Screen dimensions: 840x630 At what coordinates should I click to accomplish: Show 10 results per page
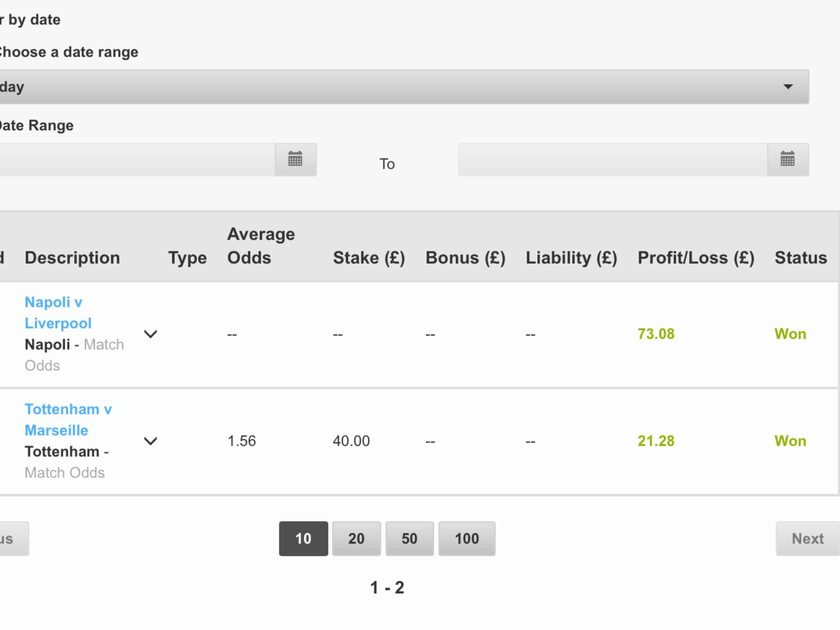click(304, 539)
